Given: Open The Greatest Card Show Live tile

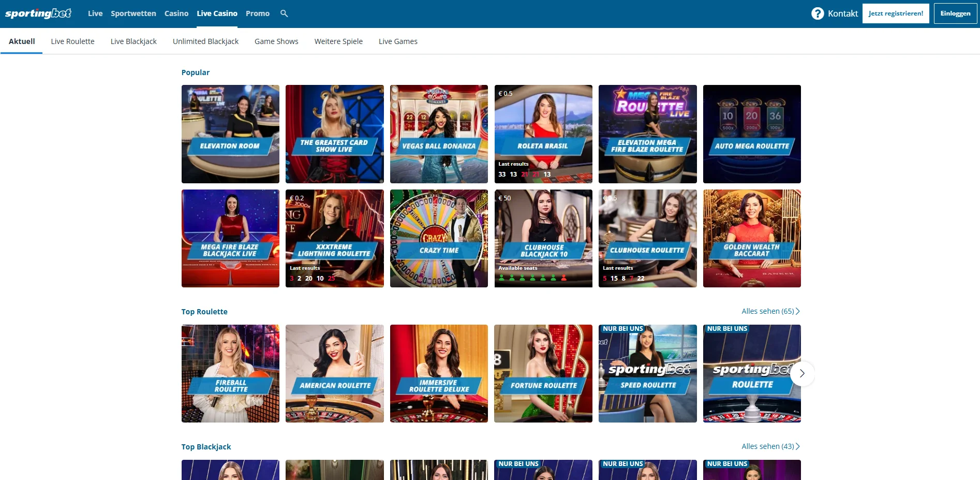Looking at the screenshot, I should [x=335, y=134].
